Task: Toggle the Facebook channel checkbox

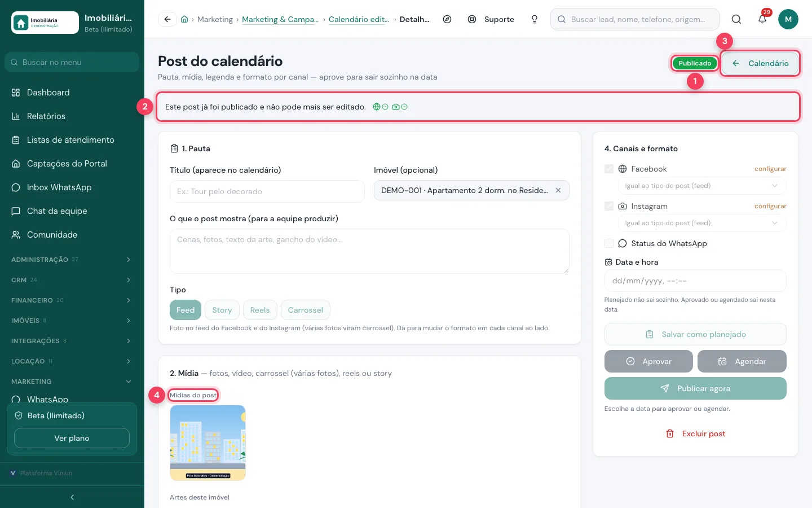Action: coord(609,169)
